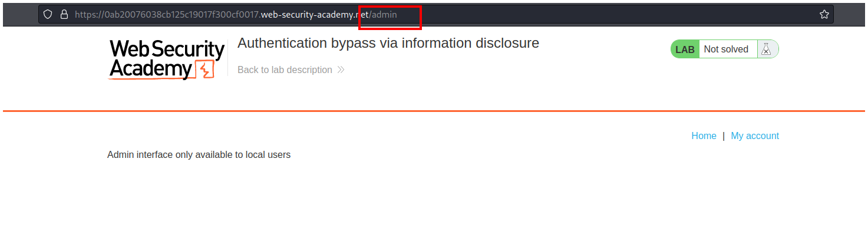Click the /admin path in the URL
Screen dimensions: 868x241
[384, 15]
